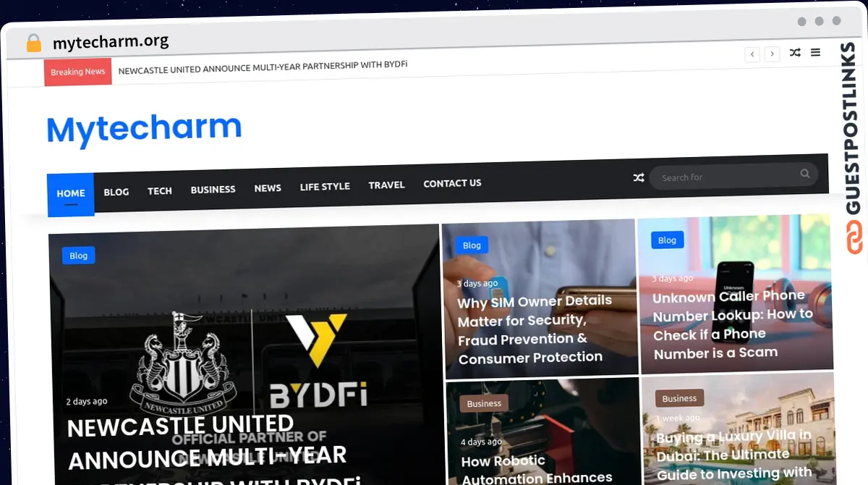Open breaking news headline about Newcastle United

click(x=263, y=67)
